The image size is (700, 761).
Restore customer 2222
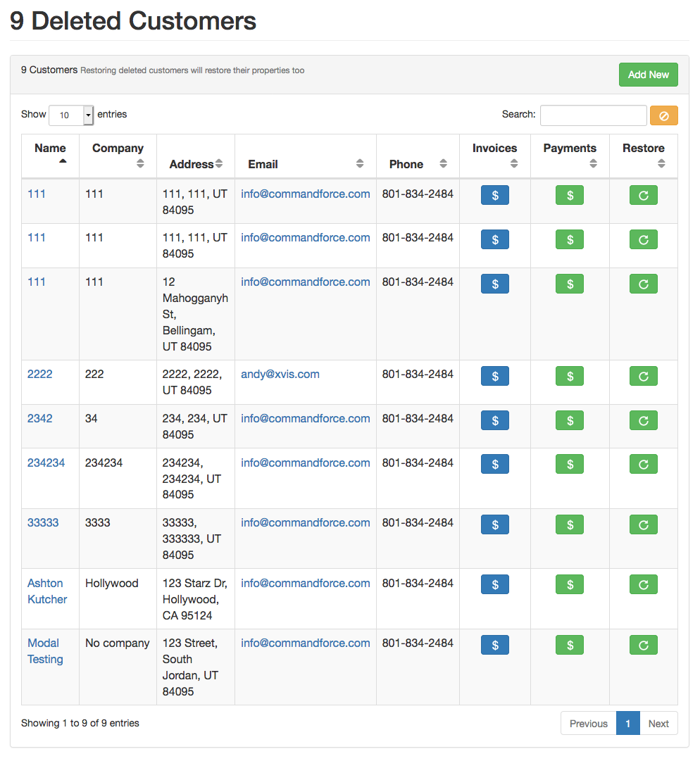tap(643, 376)
